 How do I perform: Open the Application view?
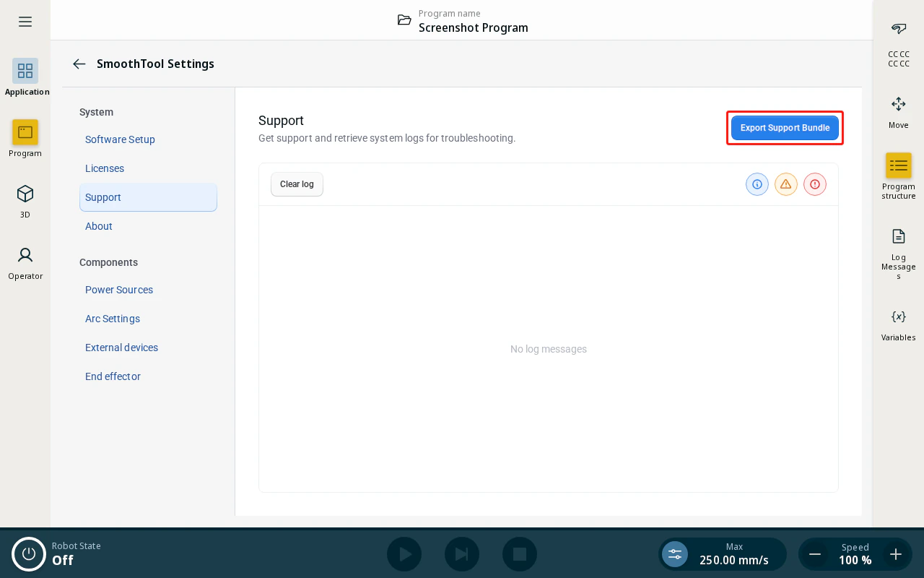(25, 77)
